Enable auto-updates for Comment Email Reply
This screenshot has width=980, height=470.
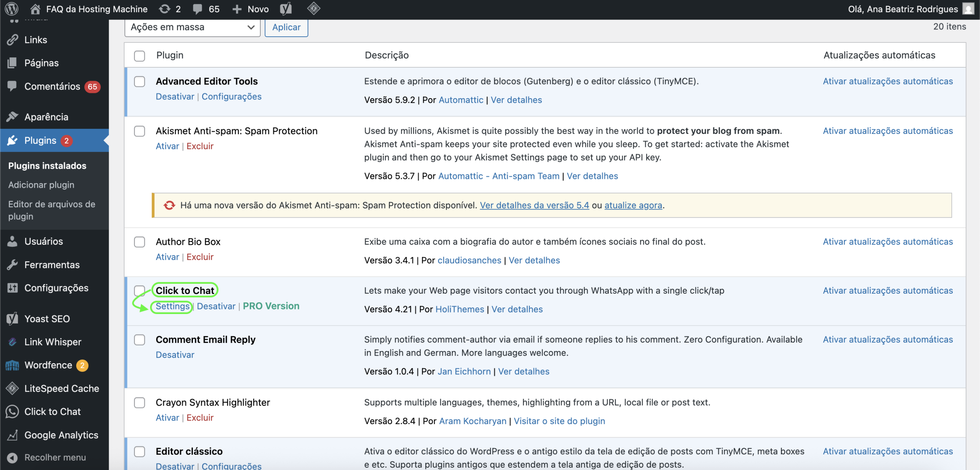(888, 340)
